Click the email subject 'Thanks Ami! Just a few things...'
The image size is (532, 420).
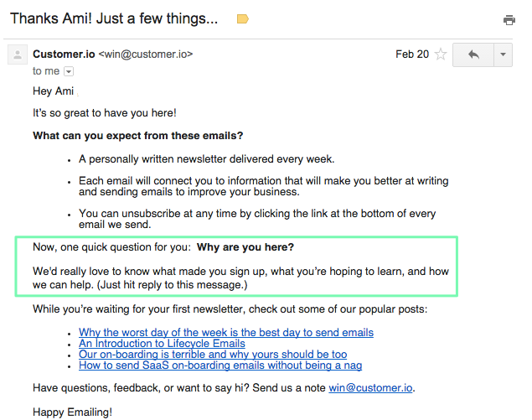coord(114,18)
